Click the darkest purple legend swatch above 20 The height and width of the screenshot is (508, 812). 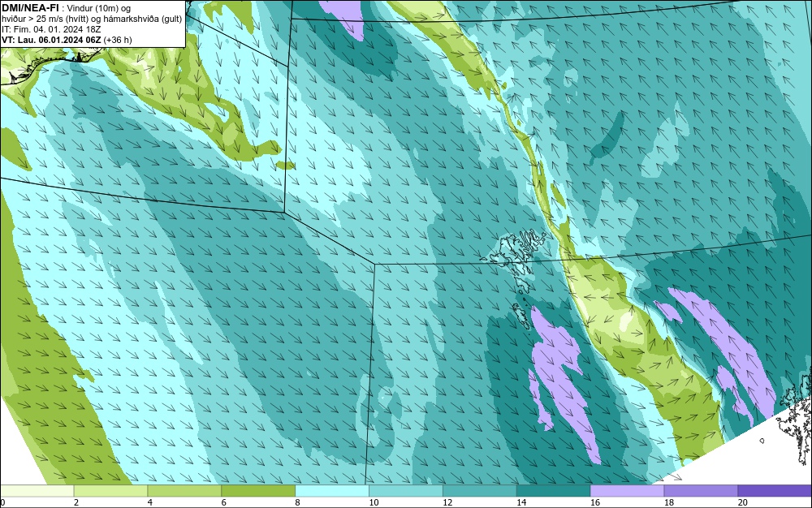tap(775, 491)
